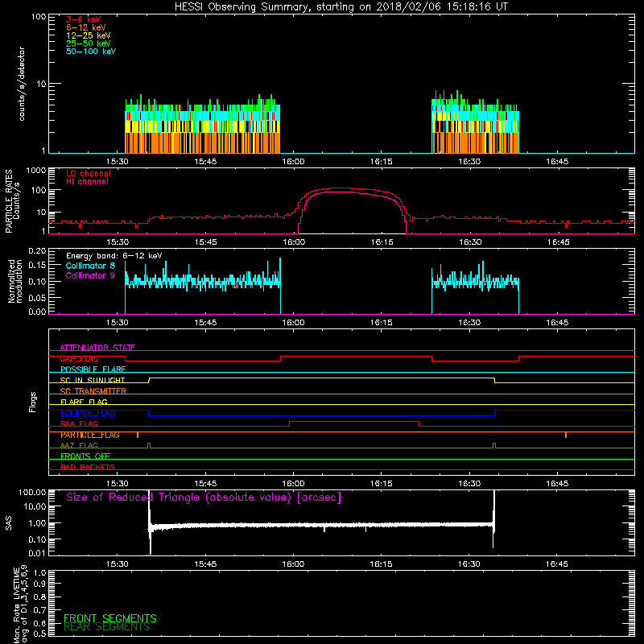Click the 16:00 tick under the counts panel

pyautogui.click(x=293, y=162)
